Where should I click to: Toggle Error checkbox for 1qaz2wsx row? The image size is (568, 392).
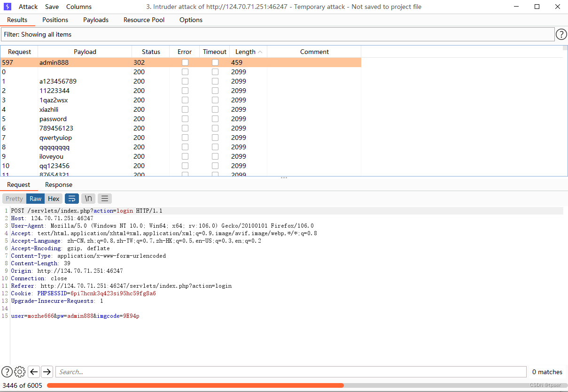click(185, 100)
